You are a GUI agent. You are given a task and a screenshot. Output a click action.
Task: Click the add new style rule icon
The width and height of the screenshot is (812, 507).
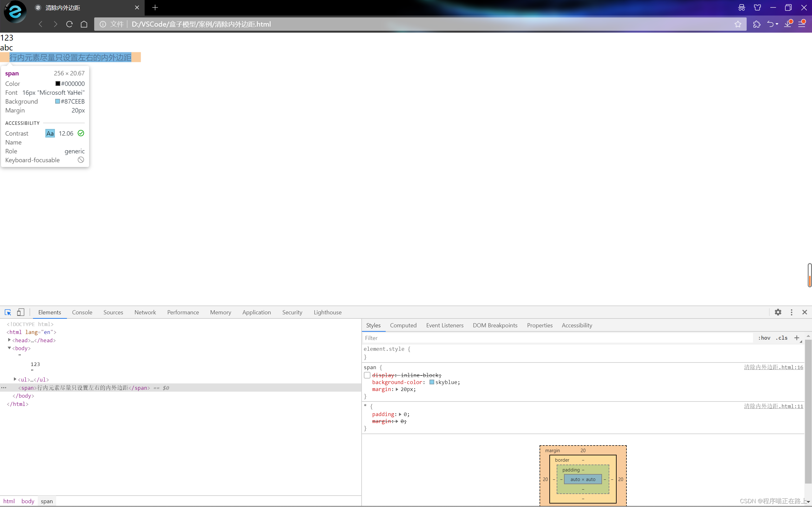tap(797, 337)
